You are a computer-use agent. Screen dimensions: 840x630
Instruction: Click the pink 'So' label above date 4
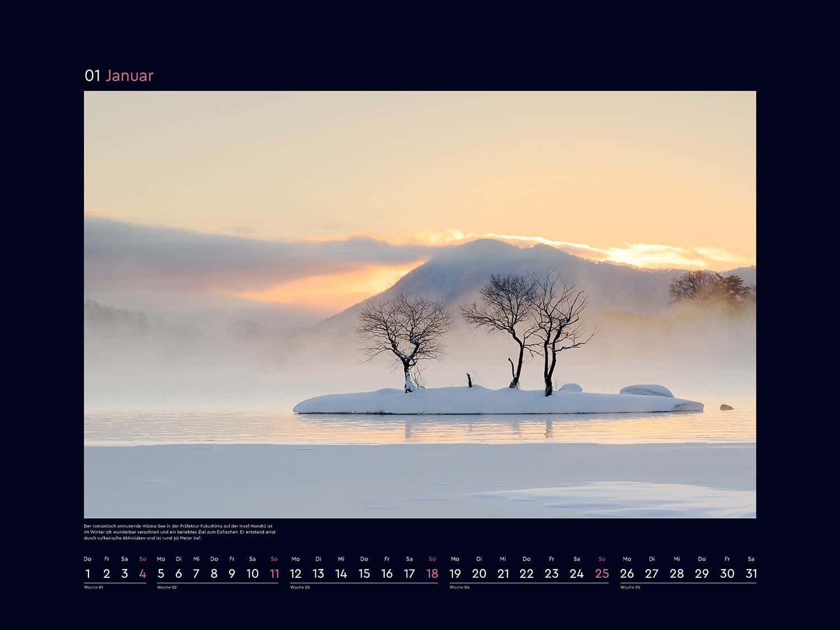pyautogui.click(x=143, y=559)
